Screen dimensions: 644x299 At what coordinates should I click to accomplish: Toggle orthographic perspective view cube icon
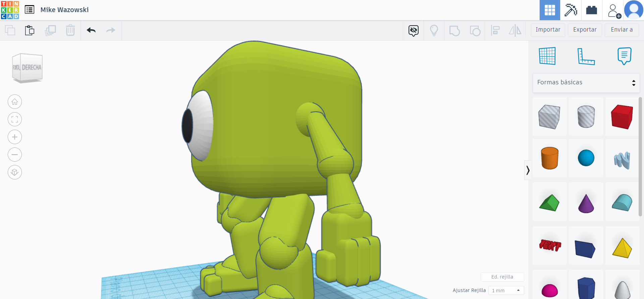tap(15, 172)
